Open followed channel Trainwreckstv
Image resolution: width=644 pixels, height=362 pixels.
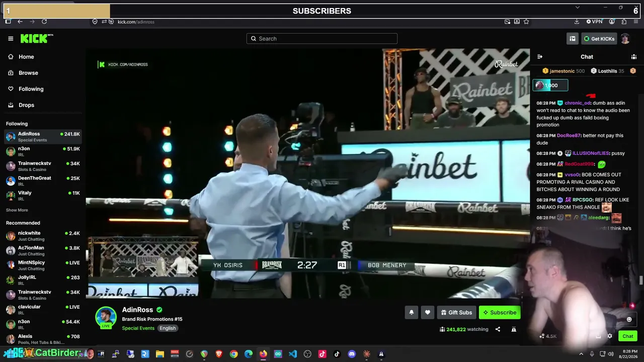pyautogui.click(x=43, y=166)
